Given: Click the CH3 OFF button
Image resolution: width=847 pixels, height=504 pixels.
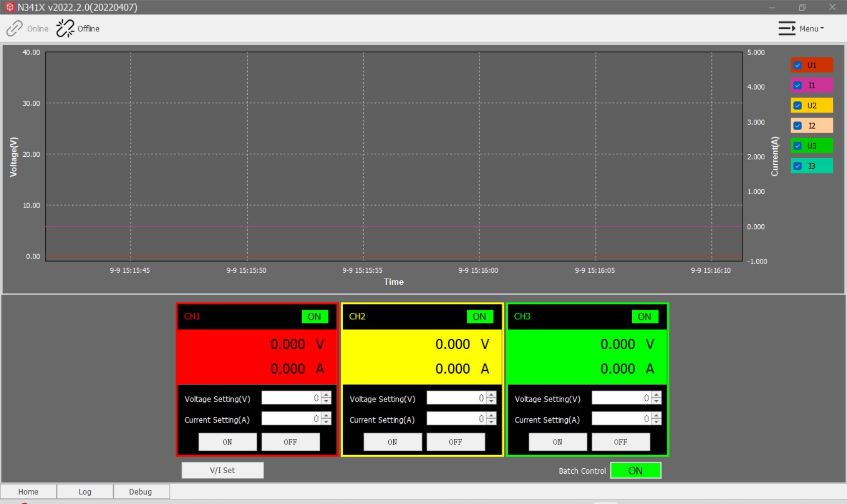Looking at the screenshot, I should pyautogui.click(x=621, y=442).
